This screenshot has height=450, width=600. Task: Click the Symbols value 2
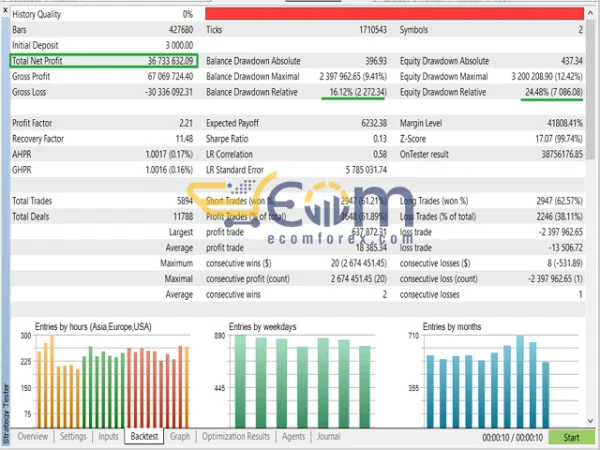(x=580, y=30)
